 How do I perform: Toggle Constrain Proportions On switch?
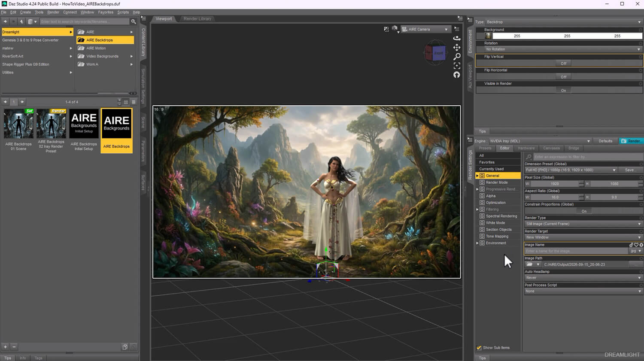584,211
